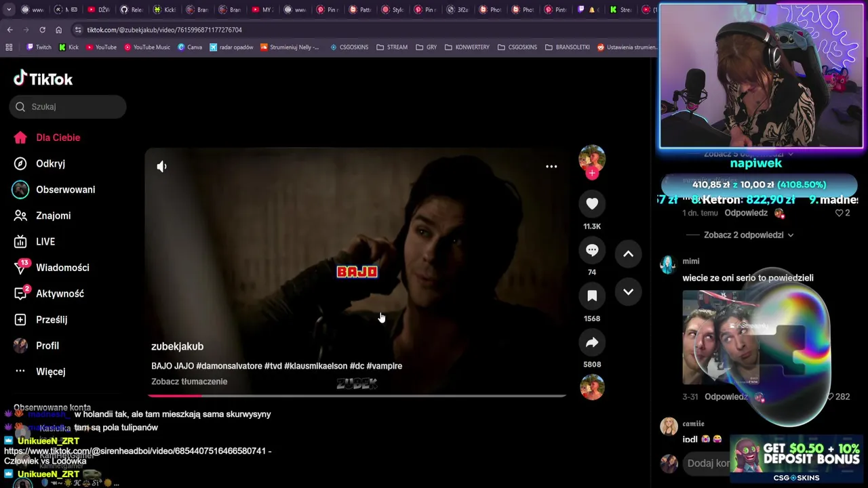The height and width of the screenshot is (488, 868).
Task: Open the spinning sound disc avatar
Action: (x=592, y=387)
